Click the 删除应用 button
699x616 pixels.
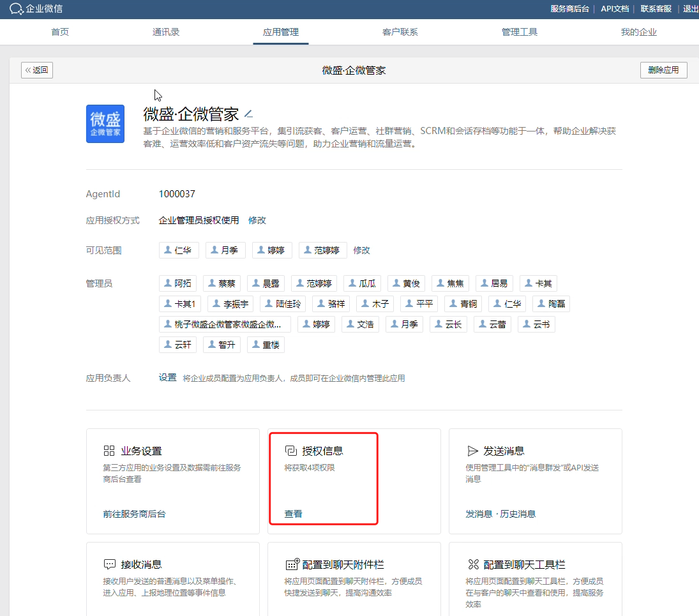click(664, 70)
